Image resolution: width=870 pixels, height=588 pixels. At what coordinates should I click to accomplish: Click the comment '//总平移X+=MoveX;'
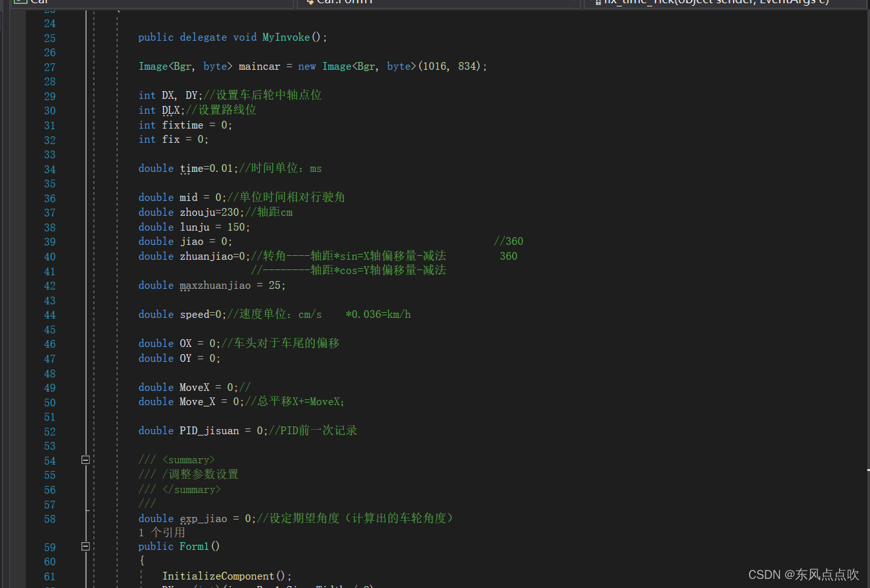click(295, 402)
